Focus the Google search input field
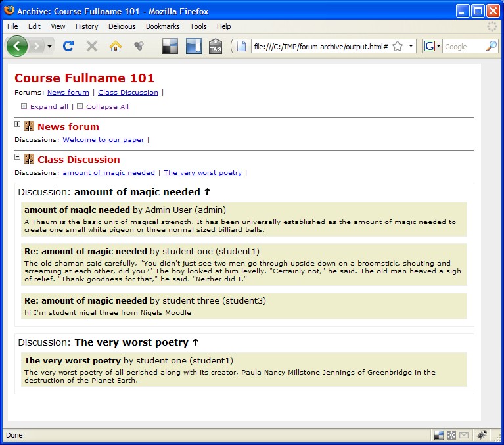 464,47
